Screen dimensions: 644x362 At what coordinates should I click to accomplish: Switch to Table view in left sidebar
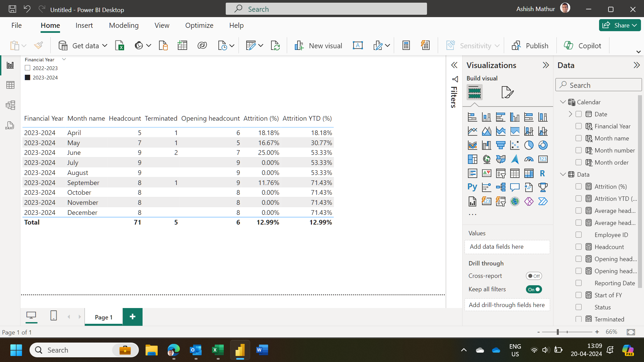pos(10,85)
